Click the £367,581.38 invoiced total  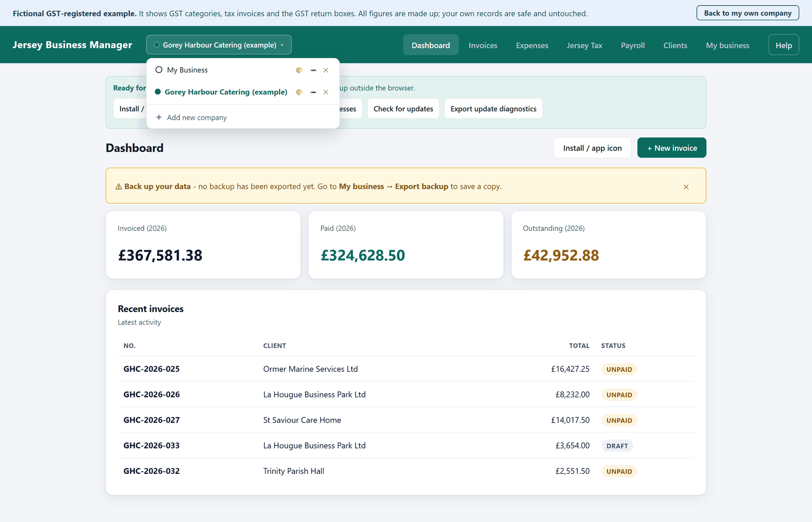[160, 255]
